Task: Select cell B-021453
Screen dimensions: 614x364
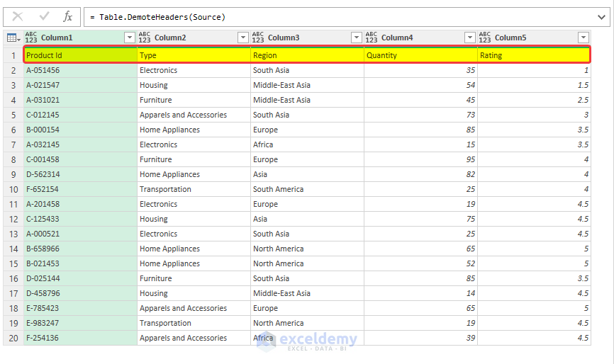Action: point(80,263)
